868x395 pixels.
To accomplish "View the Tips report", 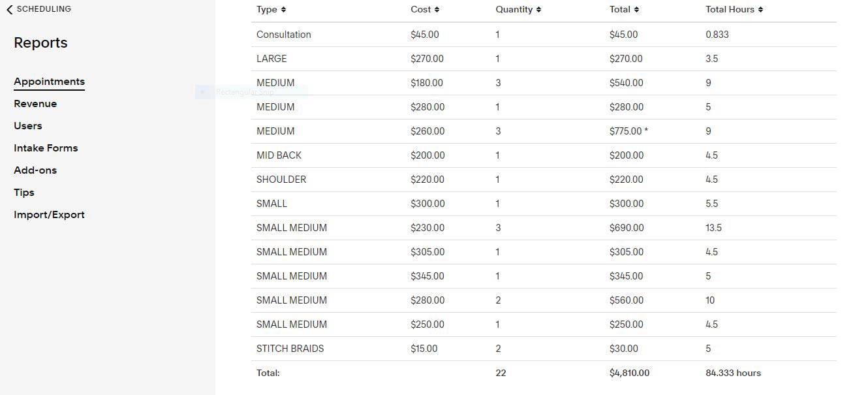I will pyautogui.click(x=24, y=193).
